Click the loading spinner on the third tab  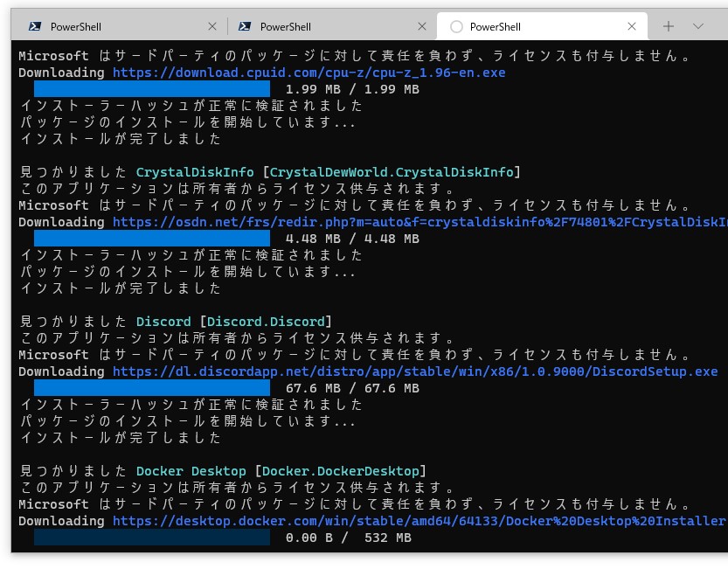[456, 26]
